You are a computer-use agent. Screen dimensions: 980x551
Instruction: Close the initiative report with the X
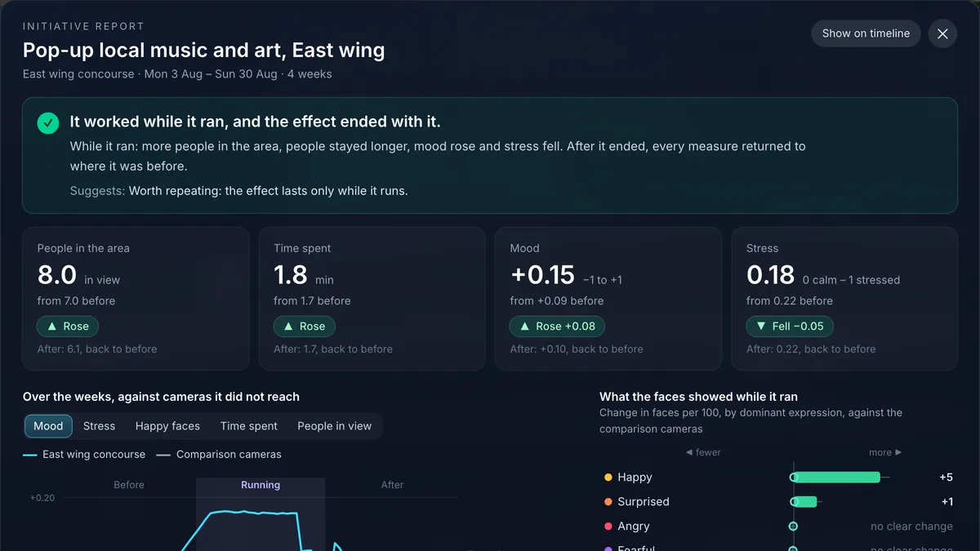click(x=942, y=33)
